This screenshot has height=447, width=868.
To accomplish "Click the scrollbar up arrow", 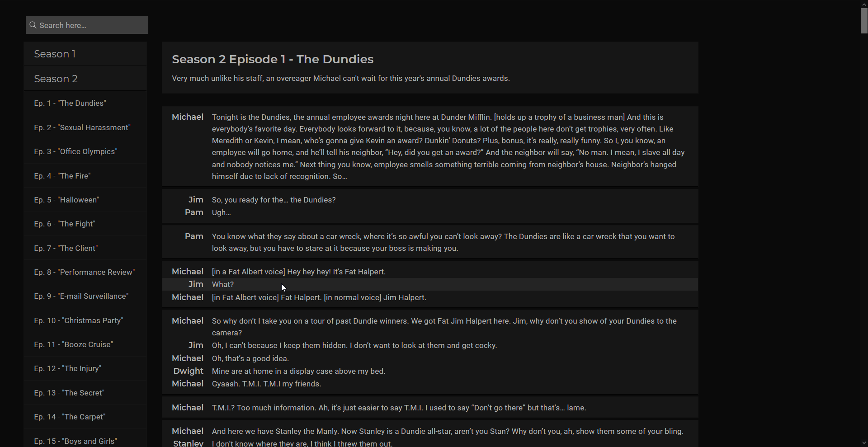I will click(x=864, y=4).
